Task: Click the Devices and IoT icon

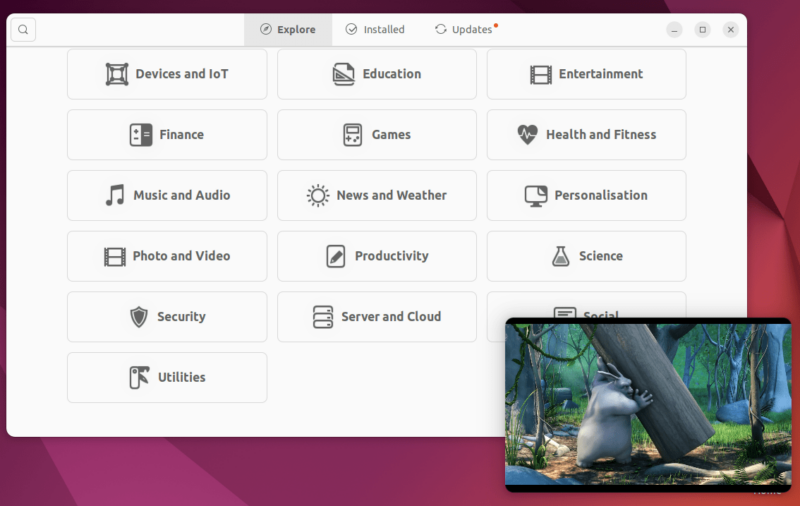Action: [x=117, y=74]
